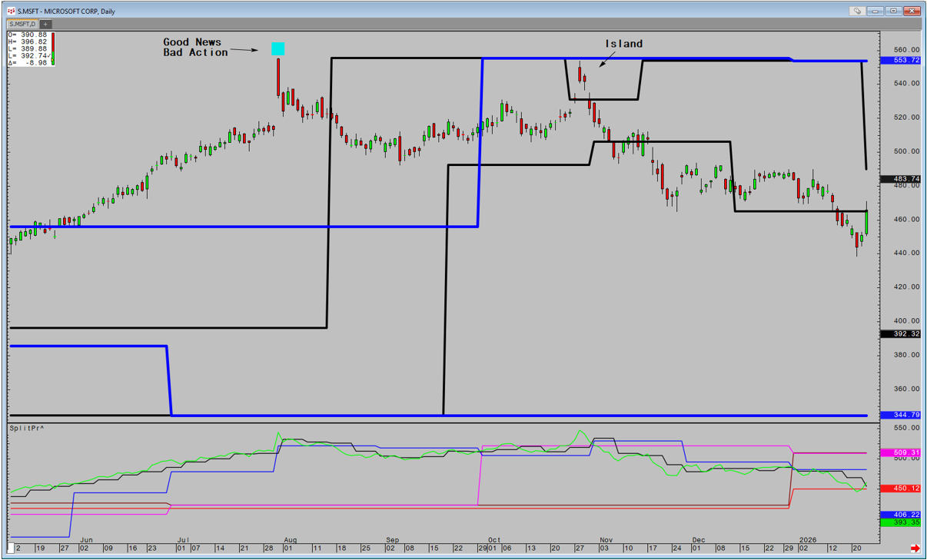Select the cyan square marker above price peak

278,49
